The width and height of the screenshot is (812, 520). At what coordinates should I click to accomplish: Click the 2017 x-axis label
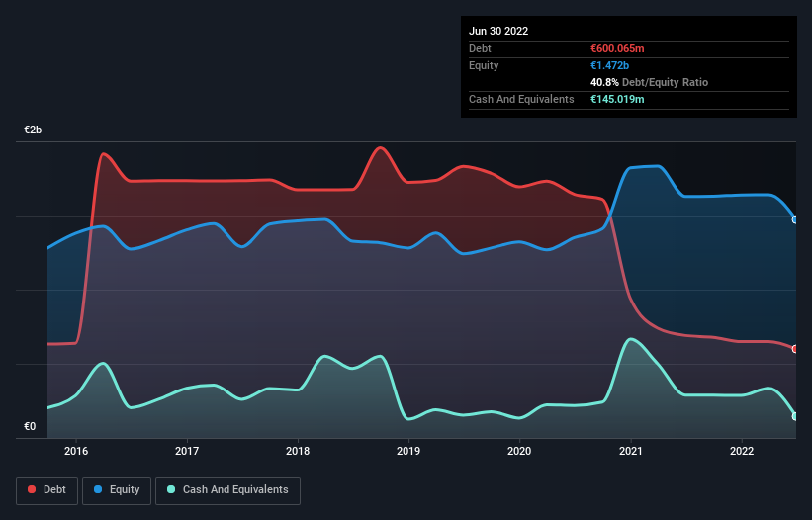coord(187,451)
